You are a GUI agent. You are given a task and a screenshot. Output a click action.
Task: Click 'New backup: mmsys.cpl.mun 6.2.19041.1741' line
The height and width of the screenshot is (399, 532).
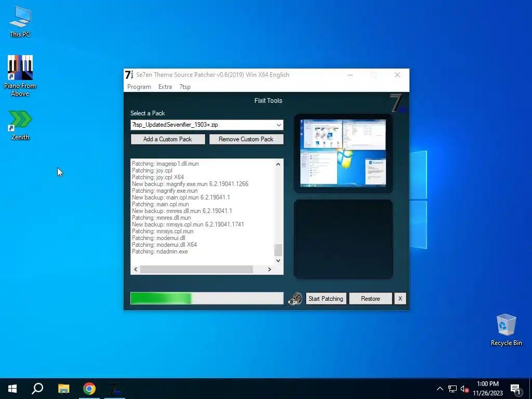pos(188,224)
